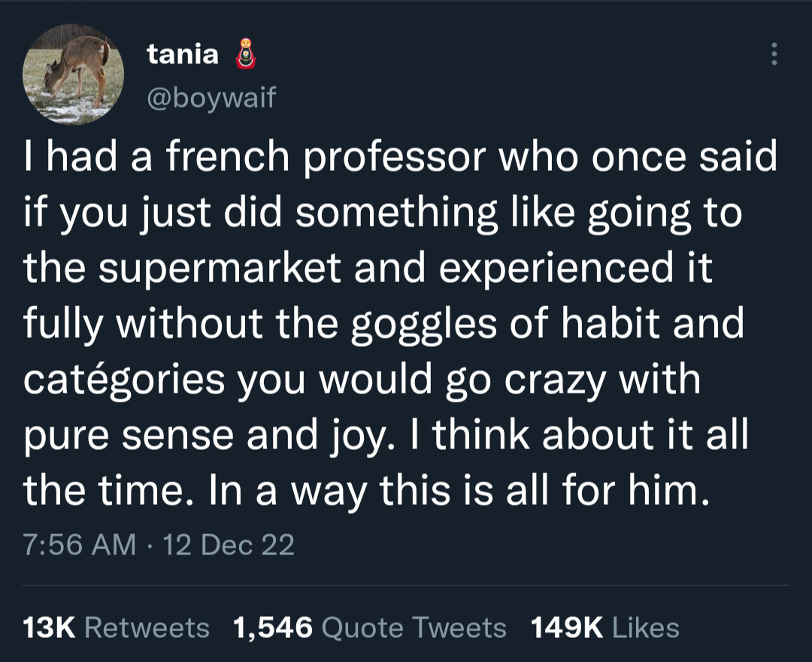View the 13K retweets count
Image resolution: width=812 pixels, height=662 pixels.
point(49,627)
